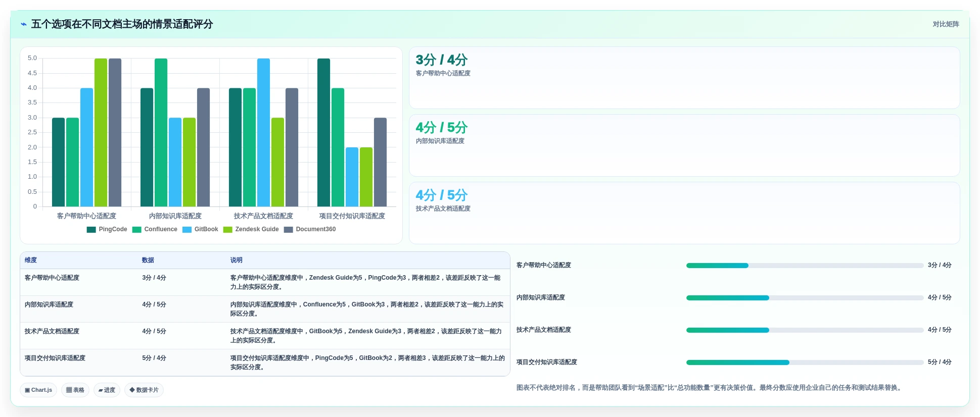Click the 客户帮助中心适配度 progress bar
This screenshot has height=417, width=980.
(x=805, y=266)
